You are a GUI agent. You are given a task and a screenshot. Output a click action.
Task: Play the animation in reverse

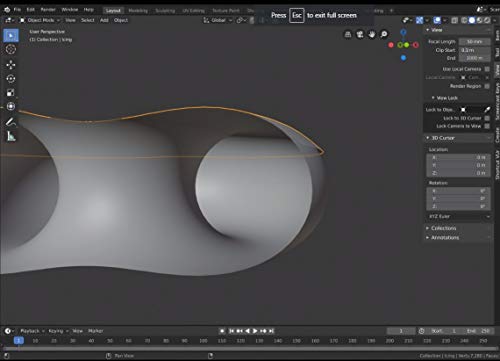(247, 331)
